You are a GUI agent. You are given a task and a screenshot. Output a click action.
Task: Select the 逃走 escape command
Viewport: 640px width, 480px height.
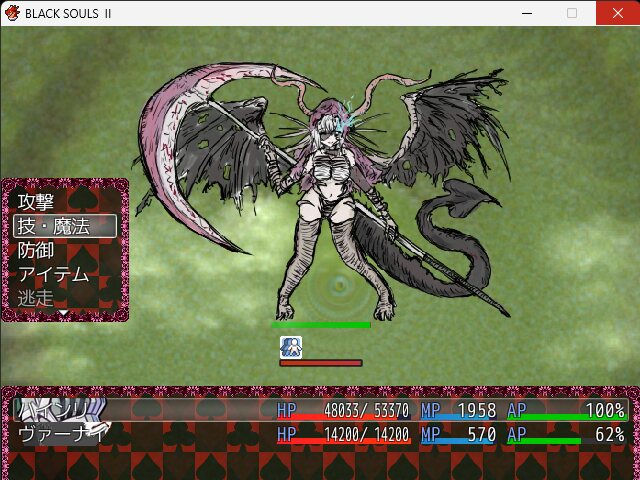36,298
